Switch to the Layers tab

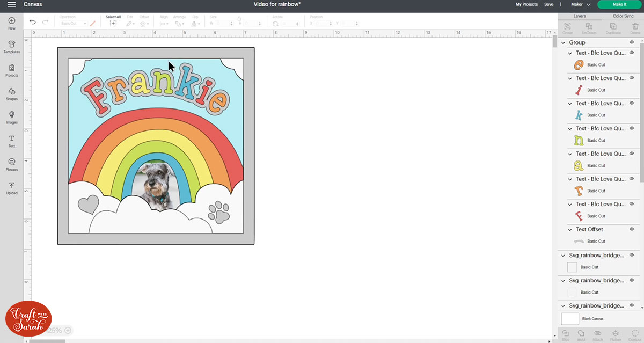pos(580,16)
